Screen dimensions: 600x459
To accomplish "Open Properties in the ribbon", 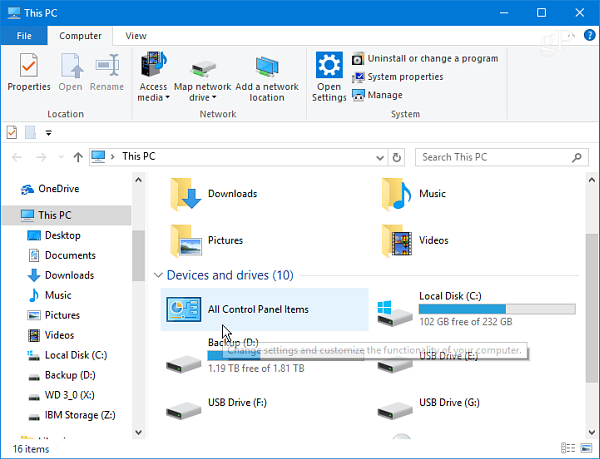I will click(x=29, y=73).
